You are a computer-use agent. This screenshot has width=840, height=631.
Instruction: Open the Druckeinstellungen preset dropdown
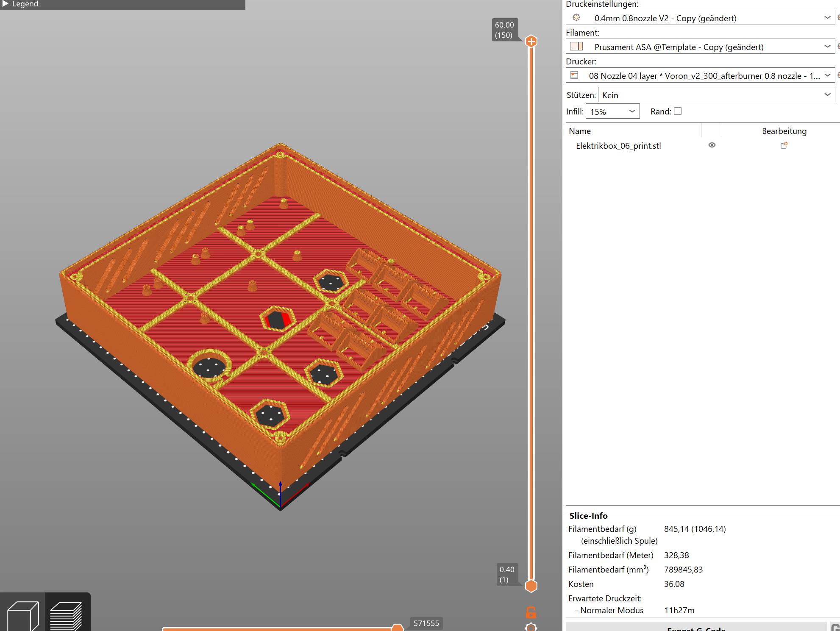click(x=700, y=18)
